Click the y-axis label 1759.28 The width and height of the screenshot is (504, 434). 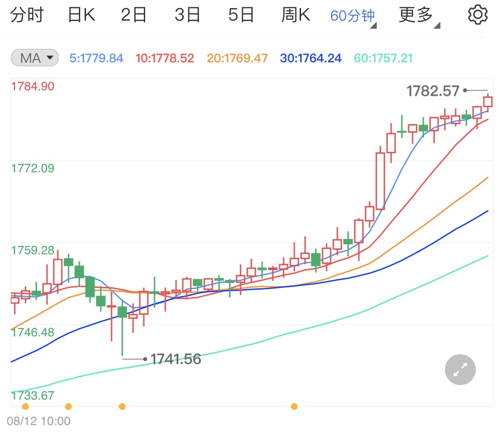click(x=33, y=250)
